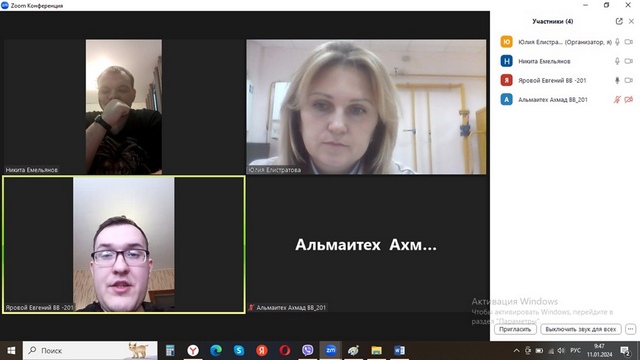Click Юлия Елистратова's video tile
The image size is (640, 360).
366,107
